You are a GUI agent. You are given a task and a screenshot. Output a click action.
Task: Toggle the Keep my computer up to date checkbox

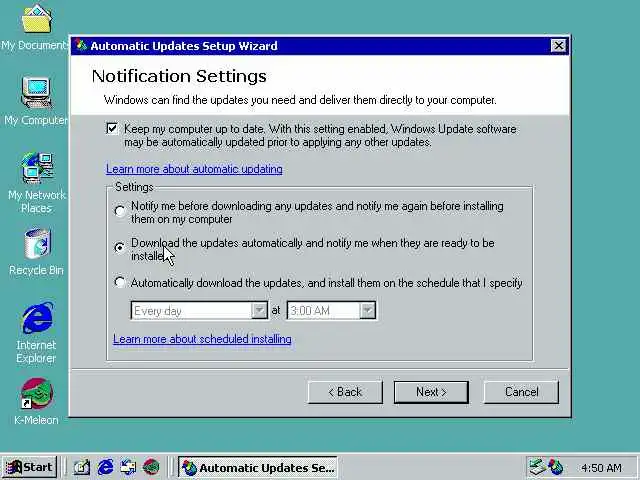112,129
